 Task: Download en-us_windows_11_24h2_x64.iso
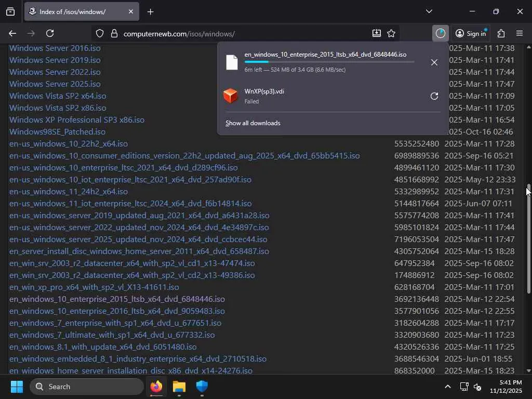tap(69, 192)
